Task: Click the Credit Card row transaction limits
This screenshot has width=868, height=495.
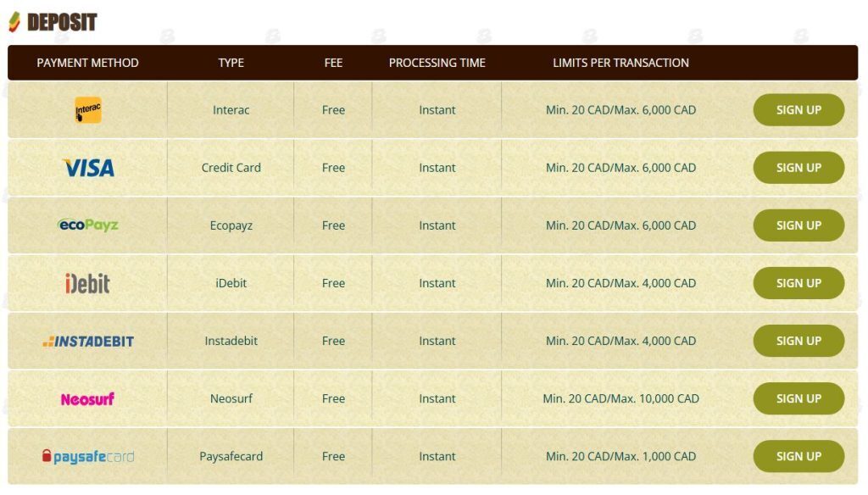Action: coord(620,167)
